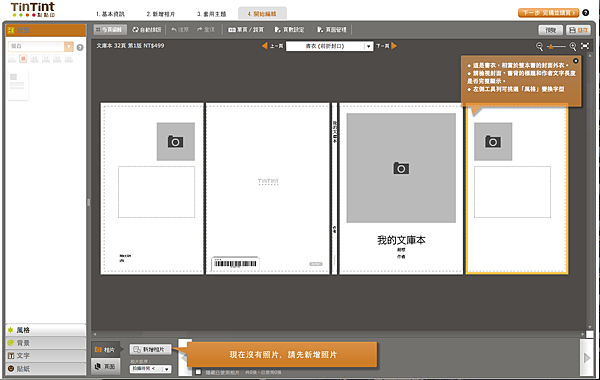Select the fifth layout count filter icon

(57, 59)
